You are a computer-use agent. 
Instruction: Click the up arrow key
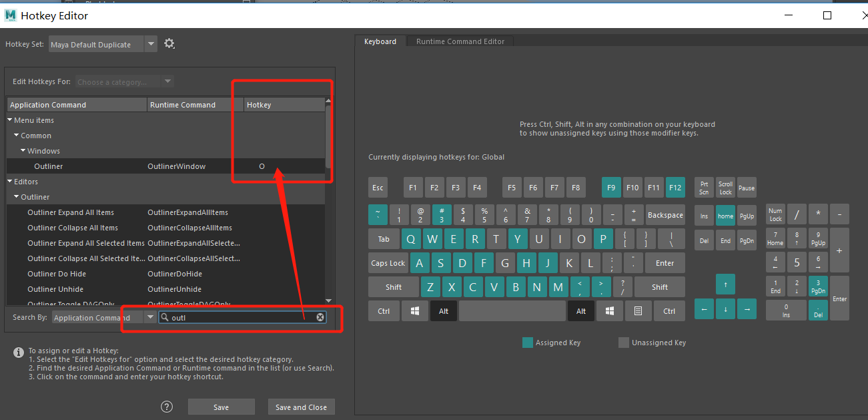tap(725, 284)
